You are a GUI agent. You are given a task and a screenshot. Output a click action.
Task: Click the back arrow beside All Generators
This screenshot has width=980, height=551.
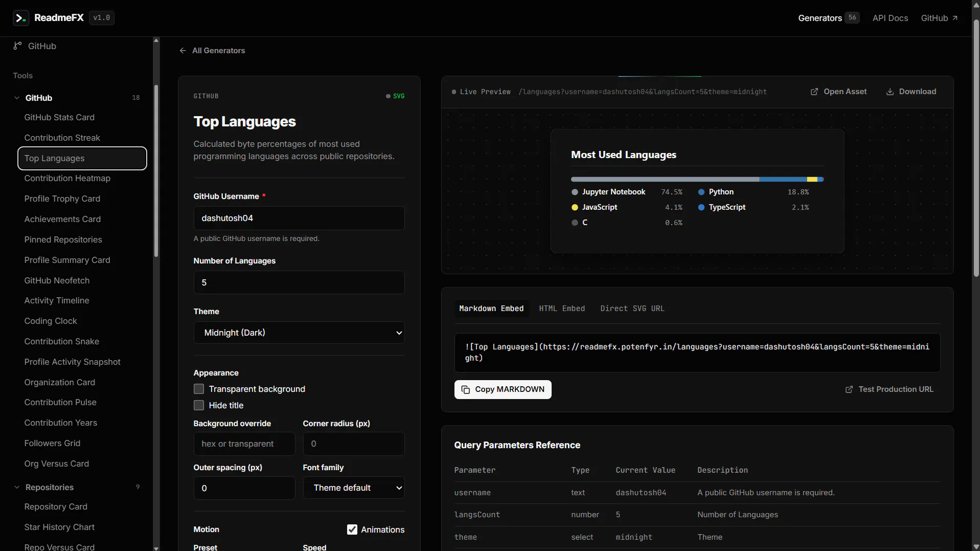pyautogui.click(x=183, y=51)
